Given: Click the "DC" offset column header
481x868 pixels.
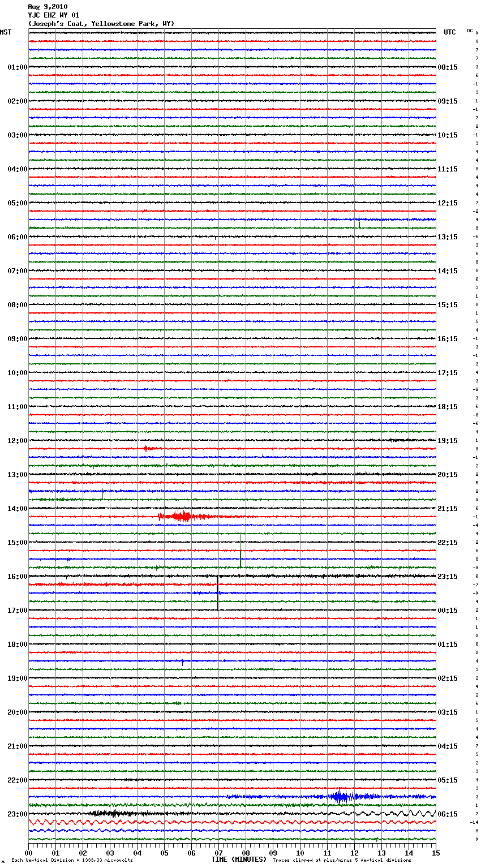Looking at the screenshot, I should (x=470, y=31).
